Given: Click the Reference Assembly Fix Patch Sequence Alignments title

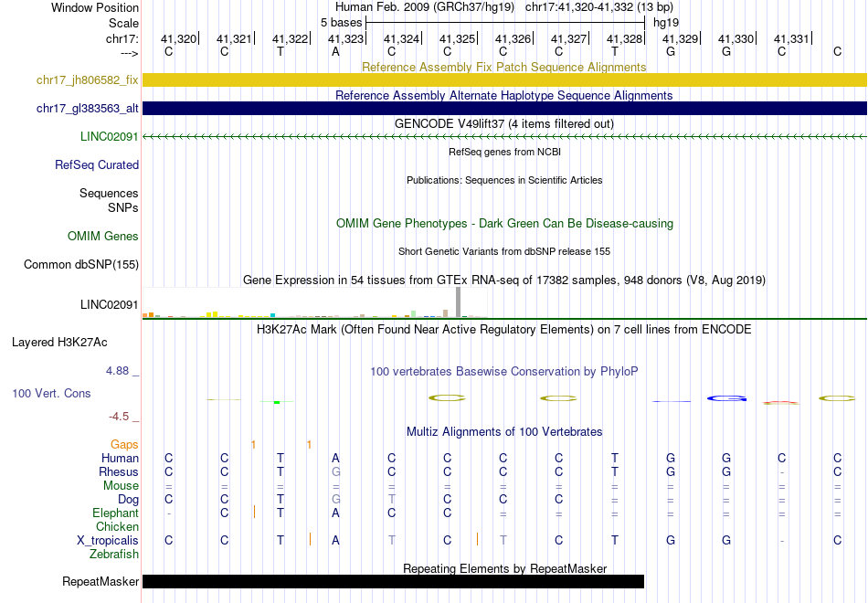Looking at the screenshot, I should [504, 67].
